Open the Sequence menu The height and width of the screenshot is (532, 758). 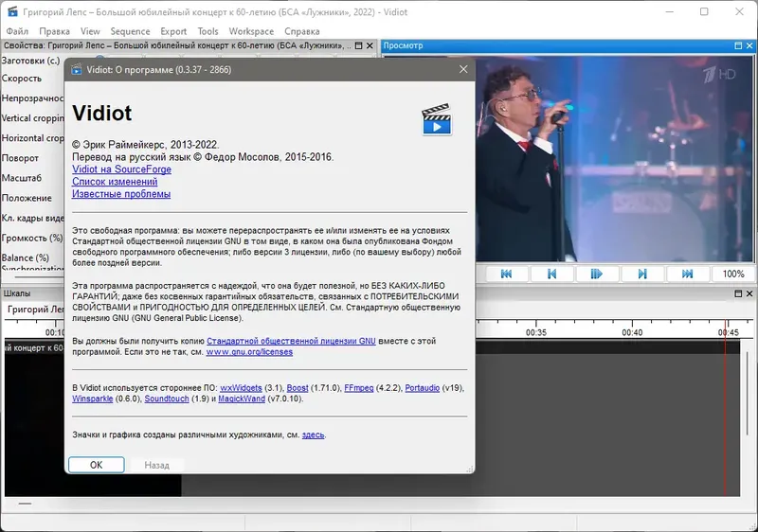130,31
